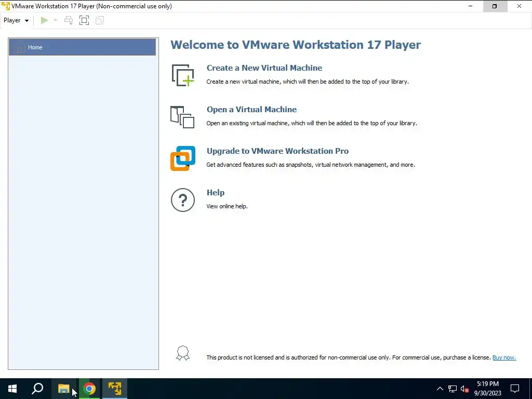Select Upgrade to VMware Workstation Pro link
The height and width of the screenshot is (399, 532).
[x=277, y=151]
